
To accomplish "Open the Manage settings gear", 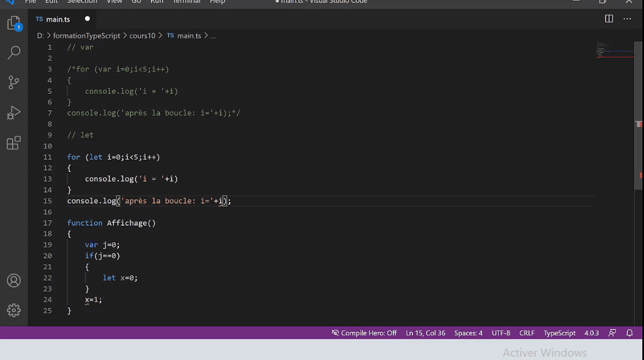I will (x=14, y=310).
